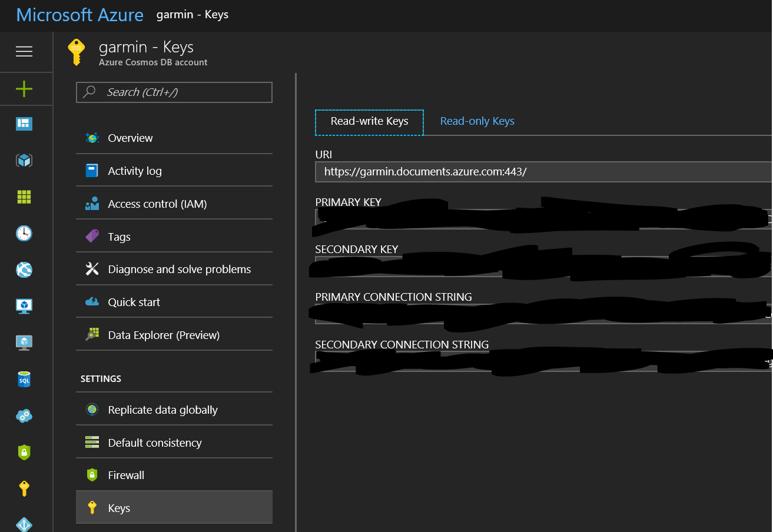The height and width of the screenshot is (532, 773).
Task: Click the Microsoft Azure logo text
Action: [x=80, y=15]
